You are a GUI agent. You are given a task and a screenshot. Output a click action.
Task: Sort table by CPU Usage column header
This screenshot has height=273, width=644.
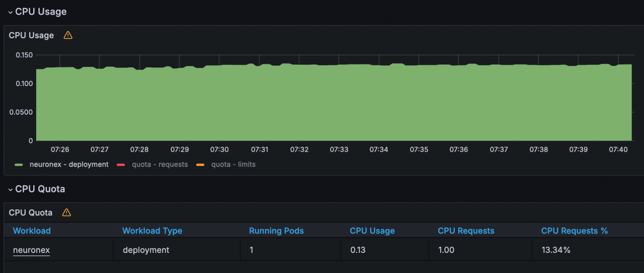(372, 231)
